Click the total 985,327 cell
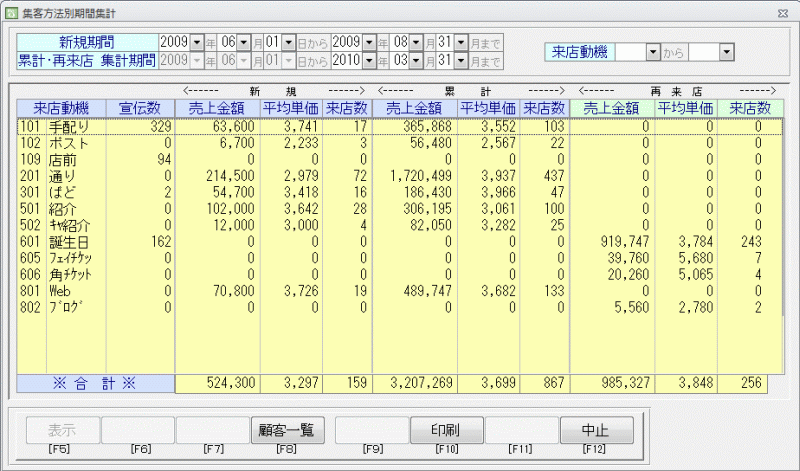800x471 pixels. click(612, 383)
